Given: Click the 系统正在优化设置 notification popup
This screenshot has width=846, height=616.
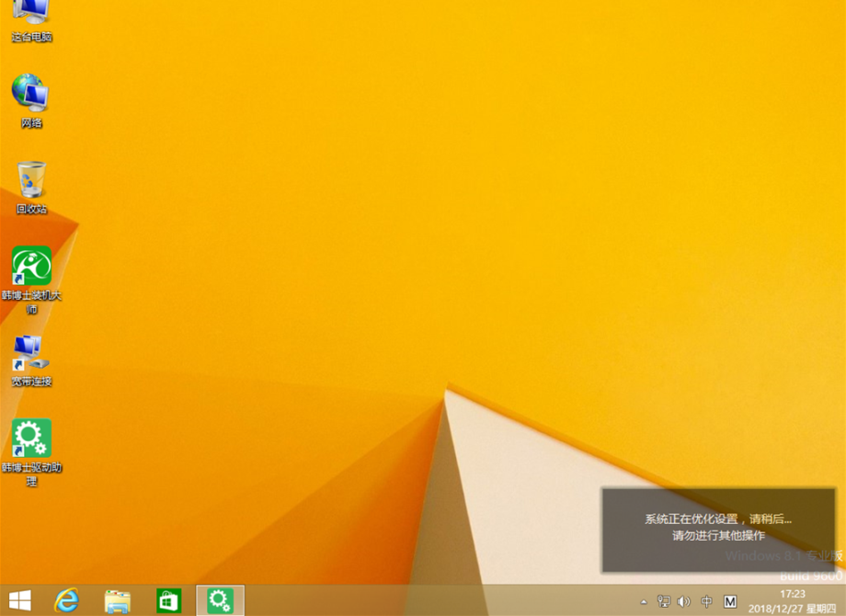Looking at the screenshot, I should [x=717, y=528].
